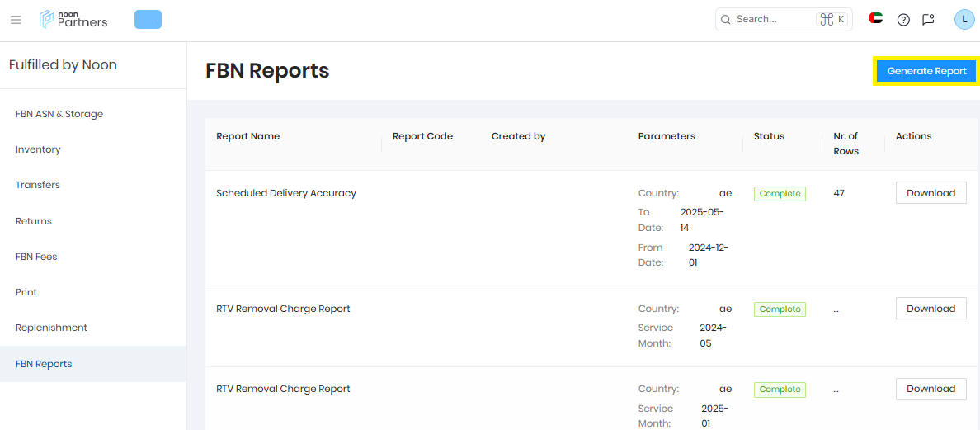980x430 pixels.
Task: Click the Fulfilled by Noon heading
Action: [63, 65]
